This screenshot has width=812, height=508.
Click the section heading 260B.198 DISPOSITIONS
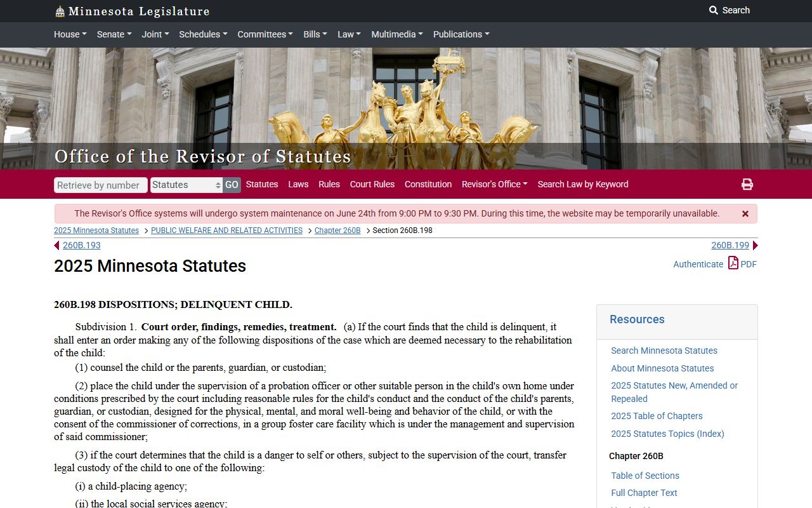tap(173, 305)
